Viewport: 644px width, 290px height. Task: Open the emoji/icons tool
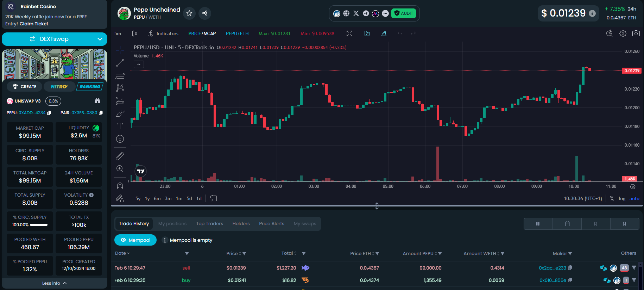click(120, 139)
